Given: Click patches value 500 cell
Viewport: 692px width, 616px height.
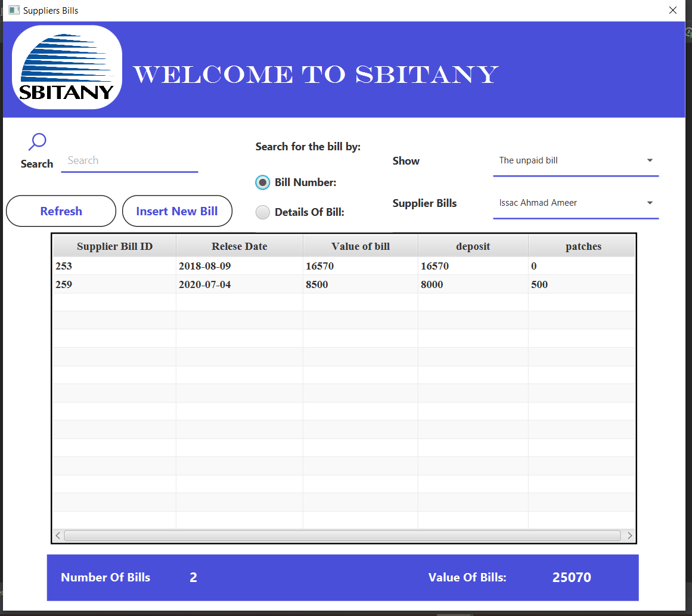Looking at the screenshot, I should (x=582, y=284).
